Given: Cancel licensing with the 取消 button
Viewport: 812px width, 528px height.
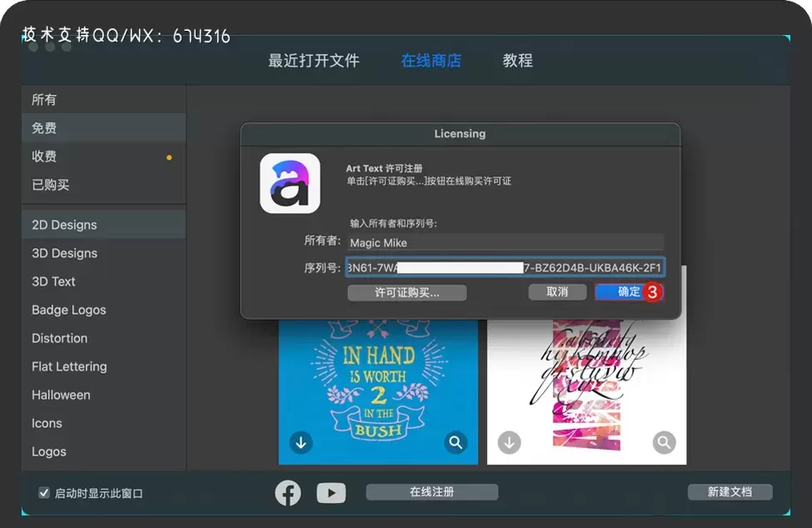Looking at the screenshot, I should [x=557, y=292].
